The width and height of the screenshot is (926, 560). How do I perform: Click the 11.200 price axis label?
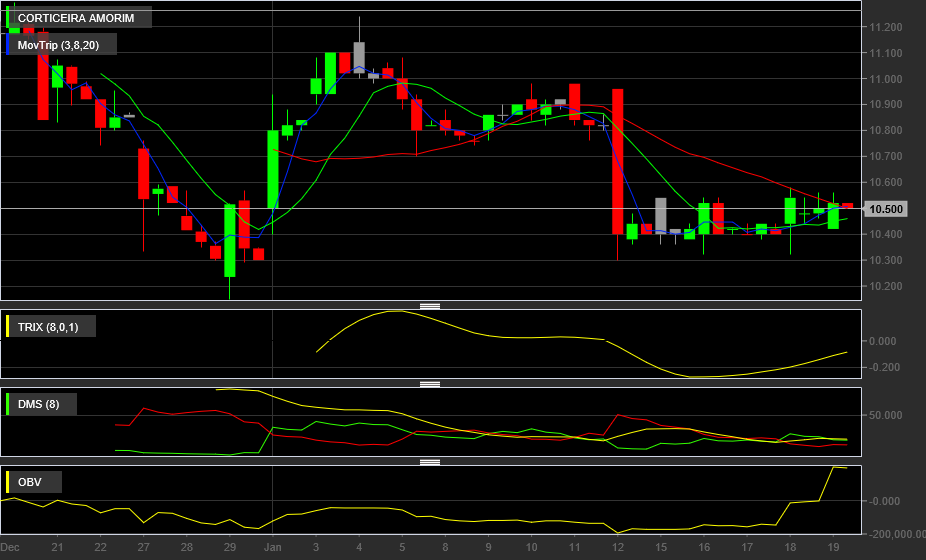click(x=885, y=27)
